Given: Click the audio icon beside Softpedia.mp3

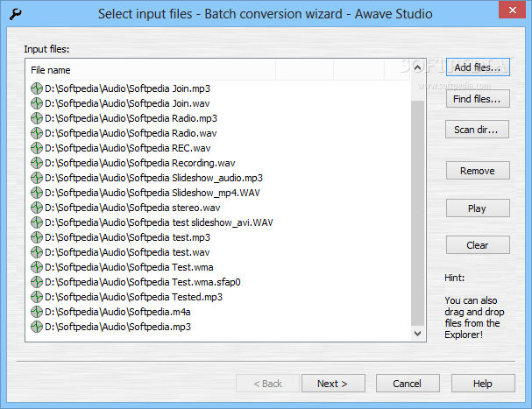Looking at the screenshot, I should coord(36,327).
